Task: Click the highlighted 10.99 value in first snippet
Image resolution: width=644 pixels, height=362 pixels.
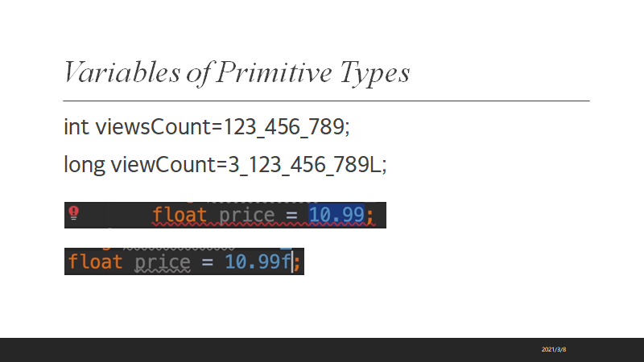Action: (336, 215)
